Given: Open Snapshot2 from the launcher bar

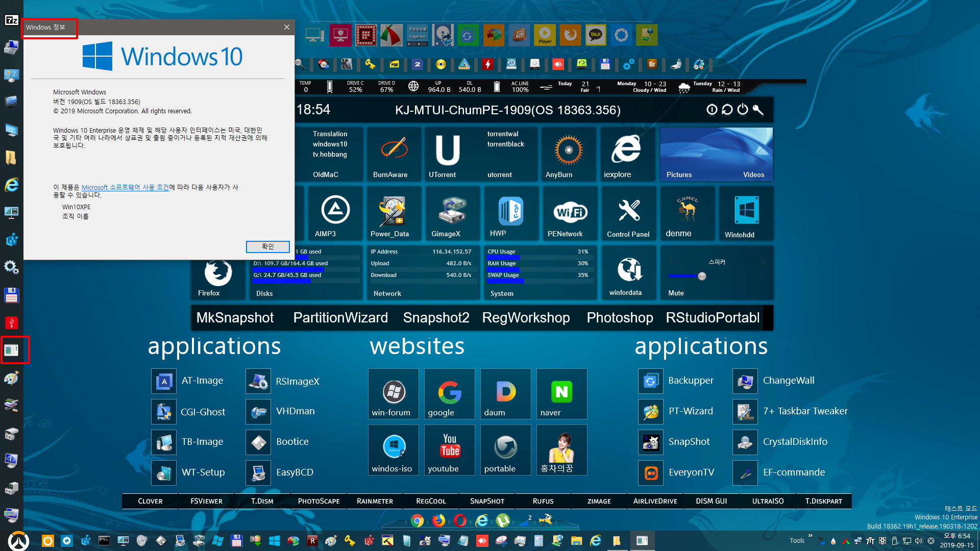Looking at the screenshot, I should click(436, 317).
